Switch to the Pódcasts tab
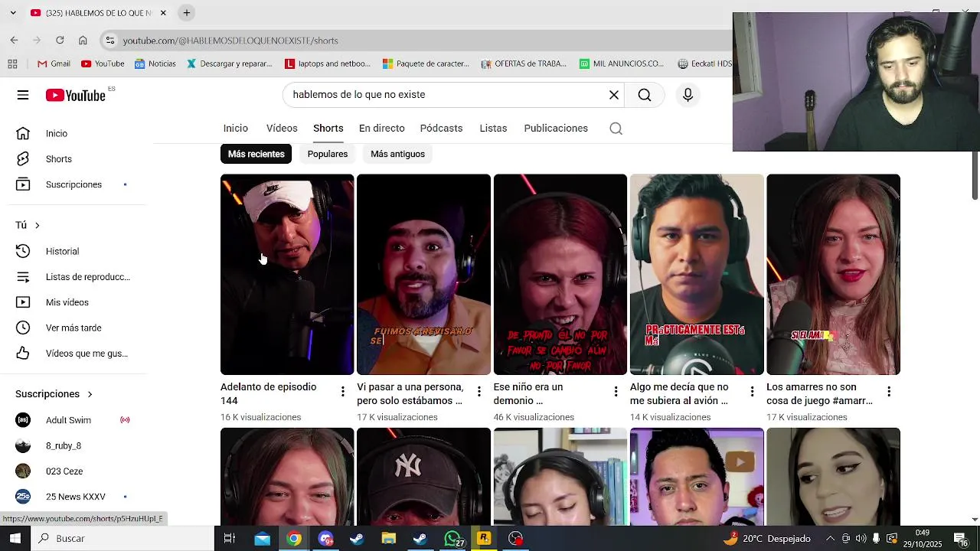 [x=441, y=129]
